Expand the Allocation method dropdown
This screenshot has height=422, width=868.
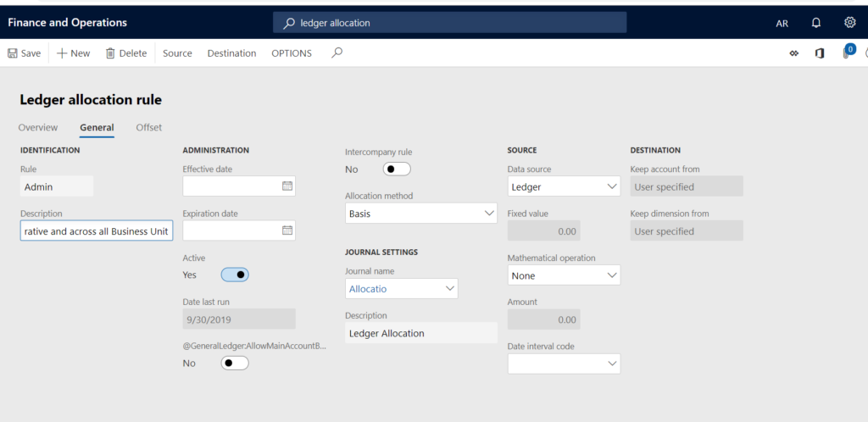[x=488, y=214]
